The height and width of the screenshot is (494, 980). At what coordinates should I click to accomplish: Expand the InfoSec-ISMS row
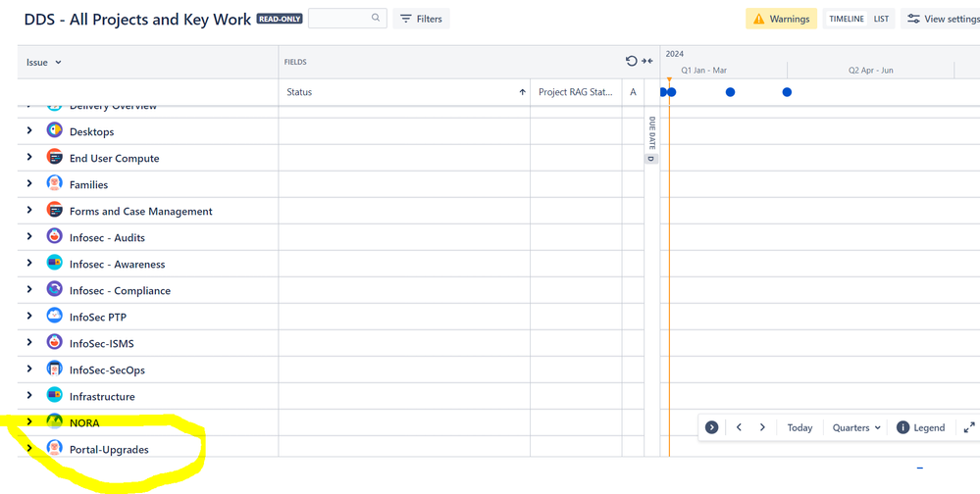point(28,342)
